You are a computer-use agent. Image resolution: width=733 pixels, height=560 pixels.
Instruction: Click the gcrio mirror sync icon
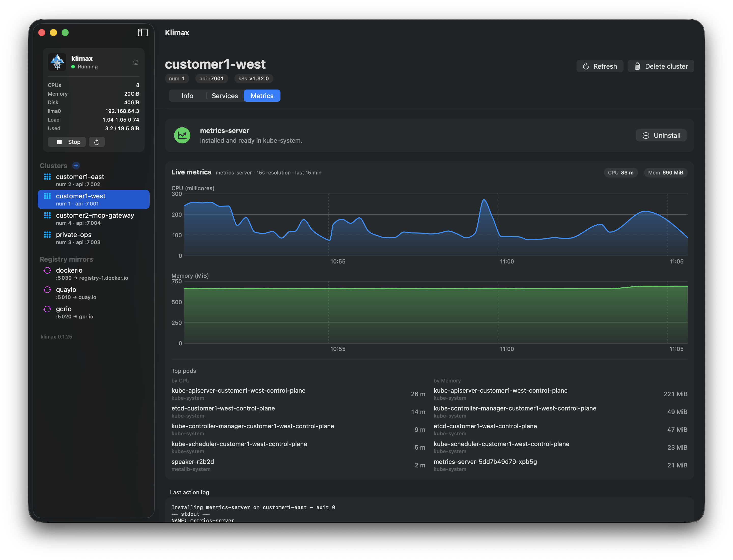(x=47, y=309)
